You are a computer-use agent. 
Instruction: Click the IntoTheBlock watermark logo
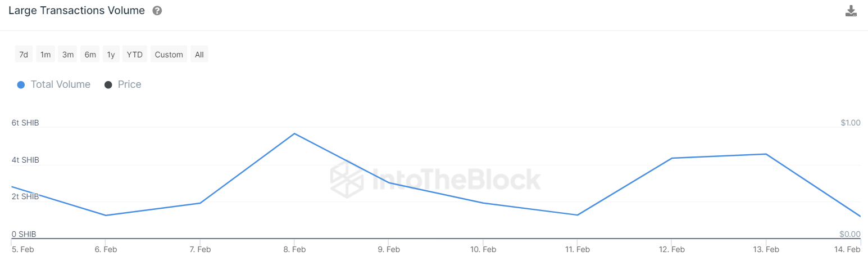click(x=435, y=180)
